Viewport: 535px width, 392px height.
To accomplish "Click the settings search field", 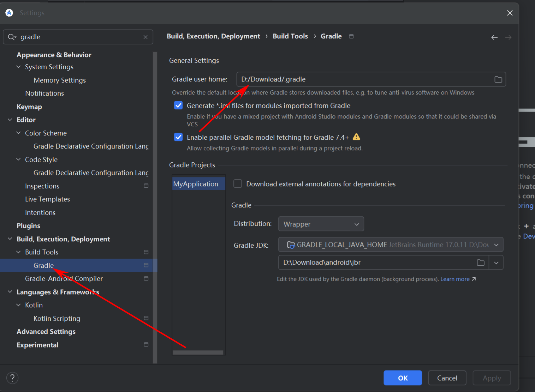I will click(x=78, y=37).
